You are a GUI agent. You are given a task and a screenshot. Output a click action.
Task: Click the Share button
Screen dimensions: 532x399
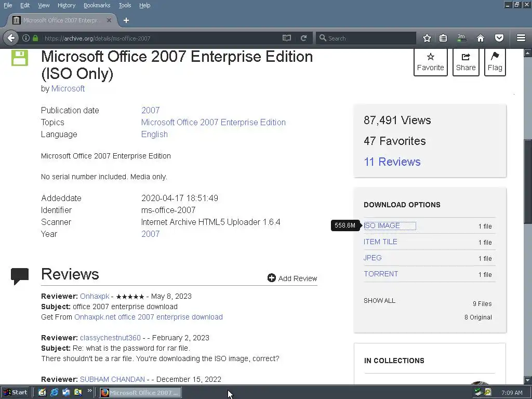tap(466, 62)
